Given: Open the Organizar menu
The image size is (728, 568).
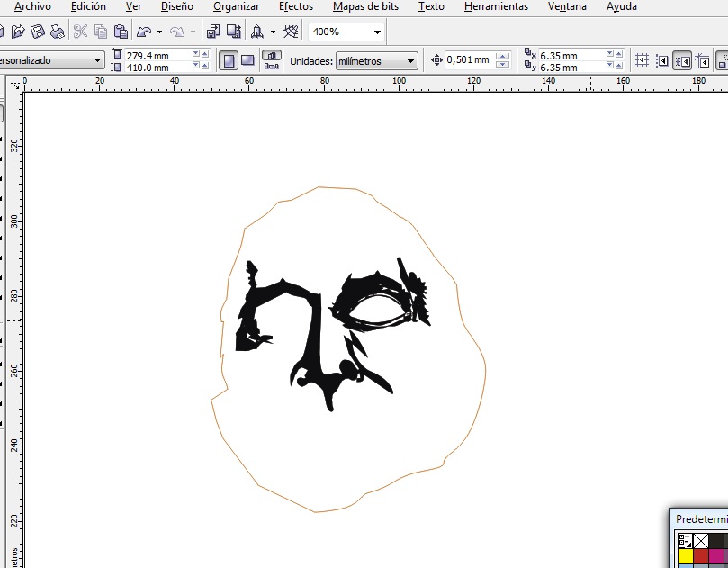Looking at the screenshot, I should click(236, 6).
